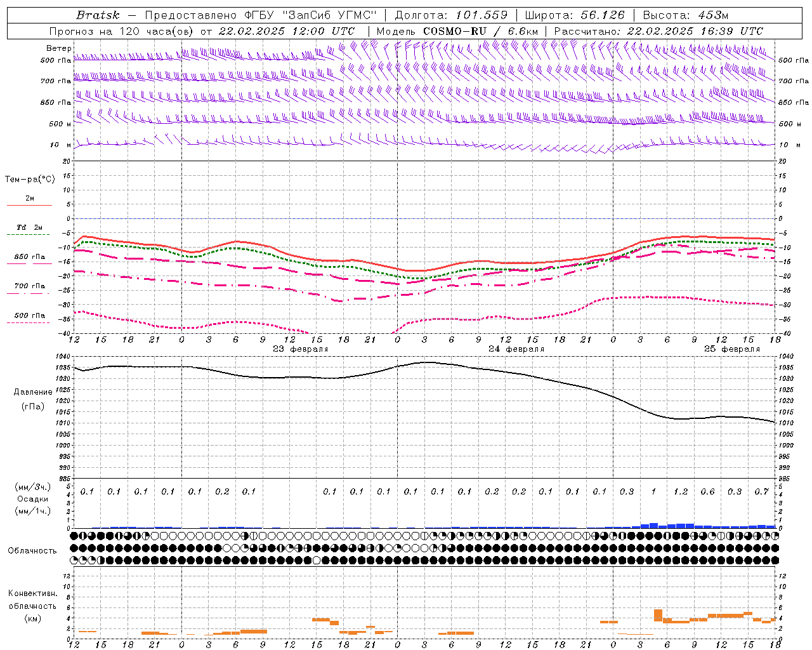This screenshot has height=650, width=812.
Task: Click the Bratsk station name in header
Action: coord(98,15)
